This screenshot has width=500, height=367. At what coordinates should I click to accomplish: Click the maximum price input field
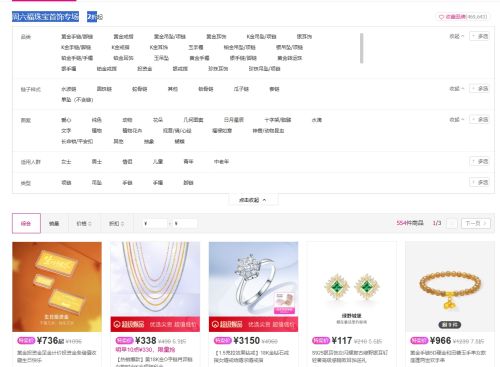tap(185, 223)
